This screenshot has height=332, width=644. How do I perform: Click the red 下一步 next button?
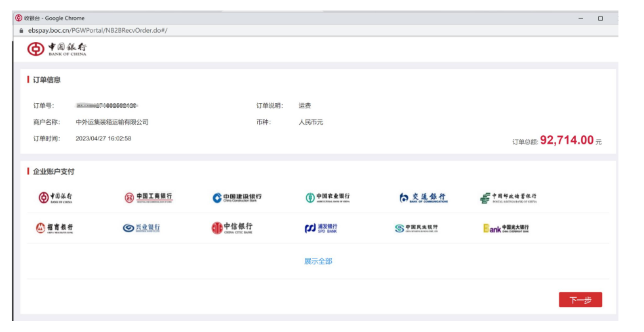pos(580,300)
